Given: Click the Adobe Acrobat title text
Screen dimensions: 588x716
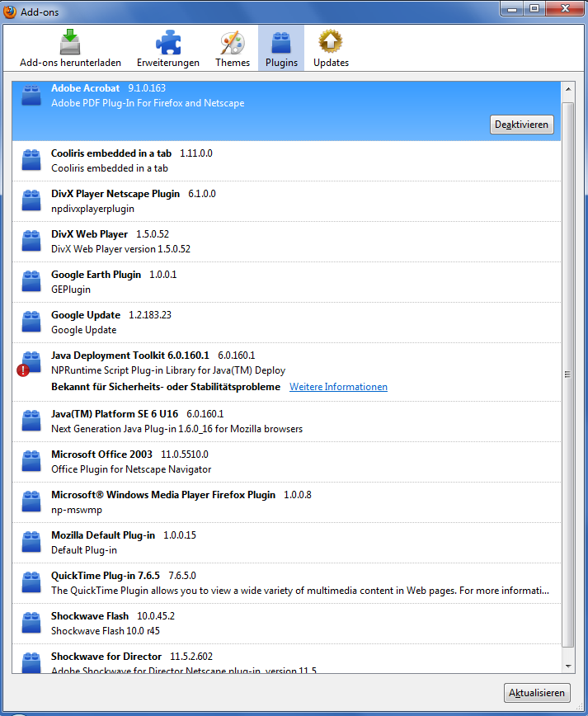Looking at the screenshot, I should pos(86,88).
